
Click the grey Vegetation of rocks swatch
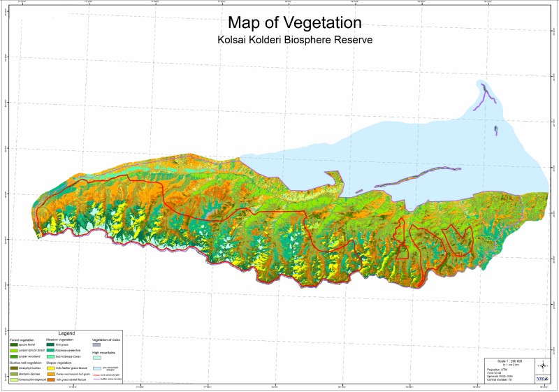(x=96, y=344)
